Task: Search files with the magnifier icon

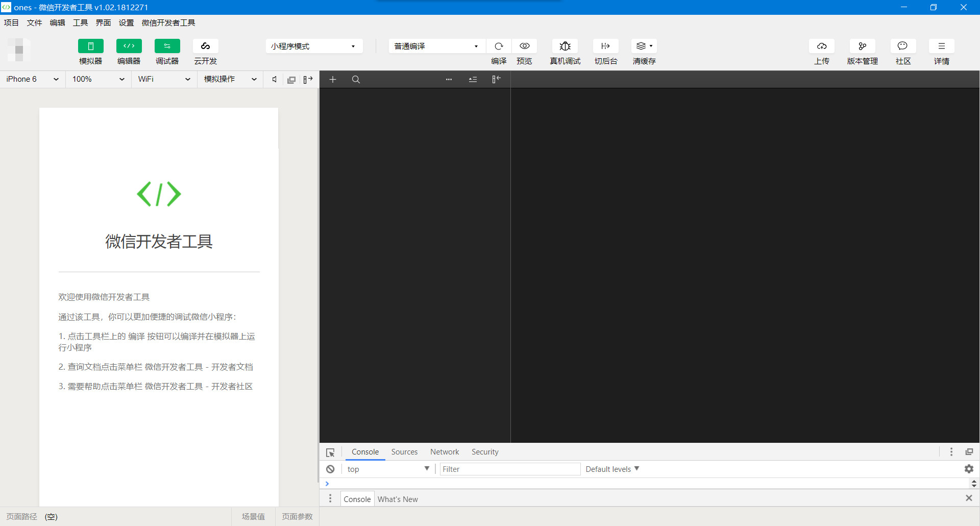Action: click(x=356, y=79)
